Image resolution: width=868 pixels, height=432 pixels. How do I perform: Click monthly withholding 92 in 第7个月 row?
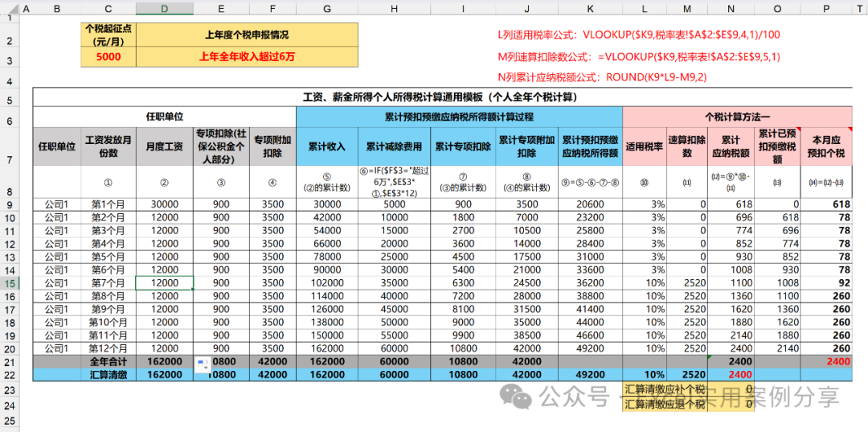[x=826, y=282]
